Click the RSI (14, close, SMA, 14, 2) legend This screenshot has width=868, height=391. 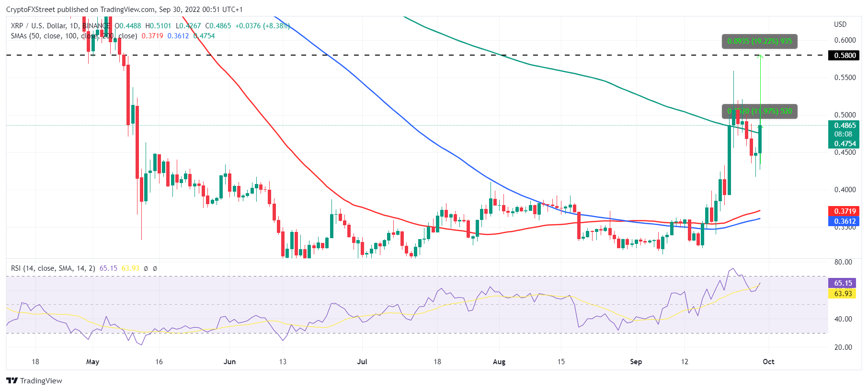pyautogui.click(x=53, y=268)
